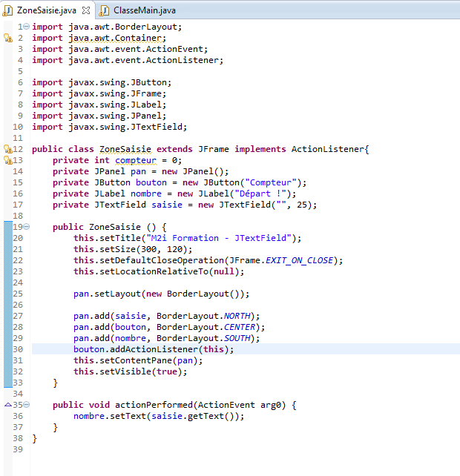Click the blue range indicator bar beside line 25
Viewport: 460px width, 476px height.
click(7, 294)
